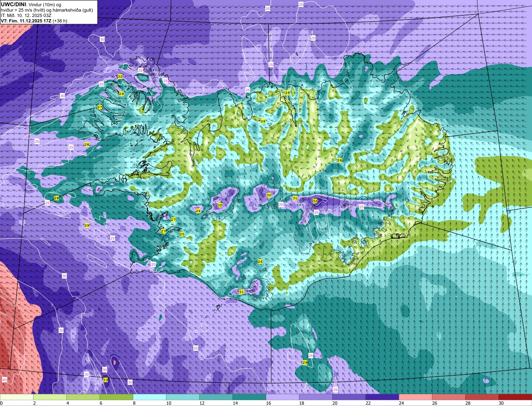Click the white gust contour label "35"
Viewport: 532px width, 406px height.
[x=61, y=330]
